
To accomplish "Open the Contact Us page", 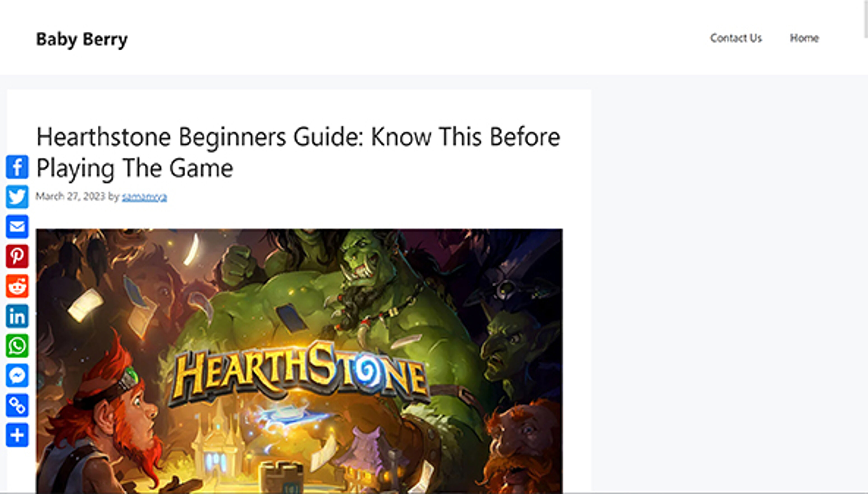I will point(736,38).
